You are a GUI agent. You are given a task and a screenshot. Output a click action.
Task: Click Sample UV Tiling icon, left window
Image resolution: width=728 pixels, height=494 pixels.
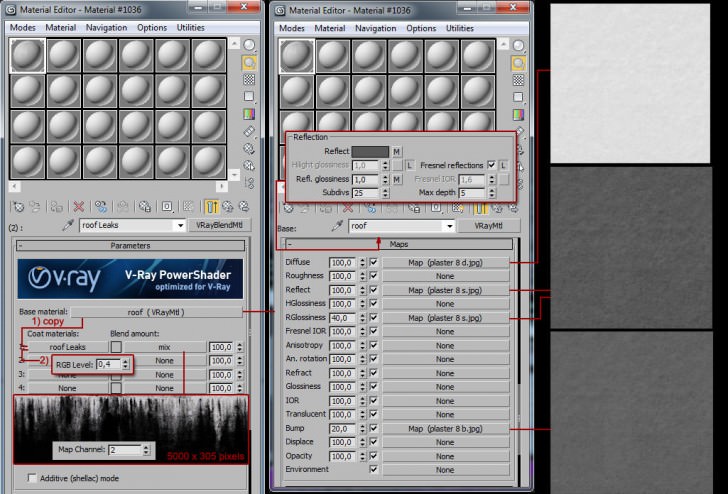[249, 97]
